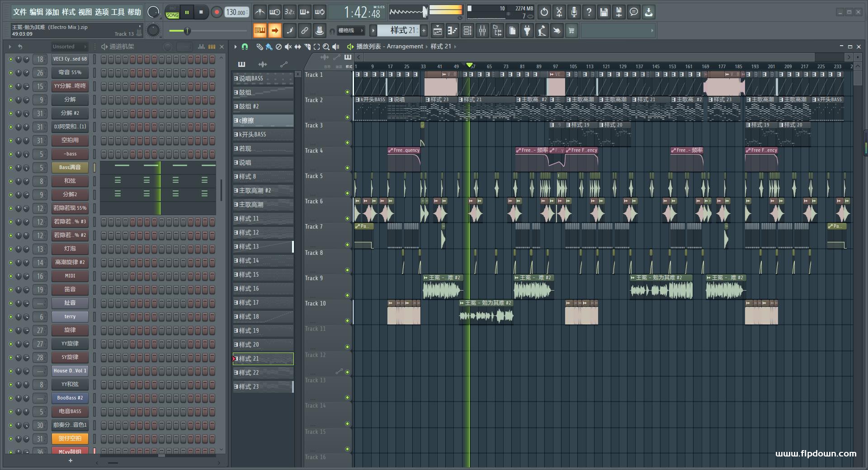Toggle mute LED for channel House D..Vol 1
The height and width of the screenshot is (470, 868).
click(x=11, y=371)
